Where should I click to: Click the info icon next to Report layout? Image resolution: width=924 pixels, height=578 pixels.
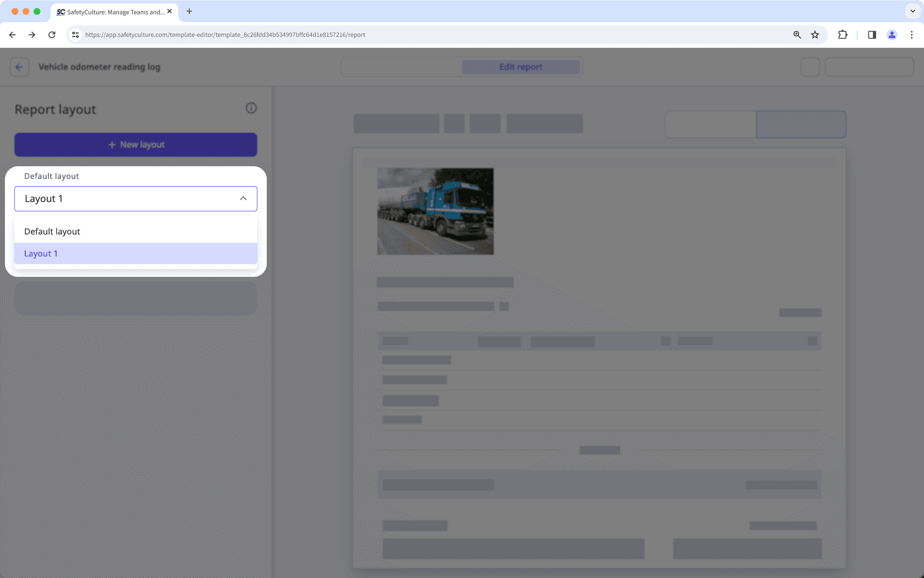pos(251,108)
